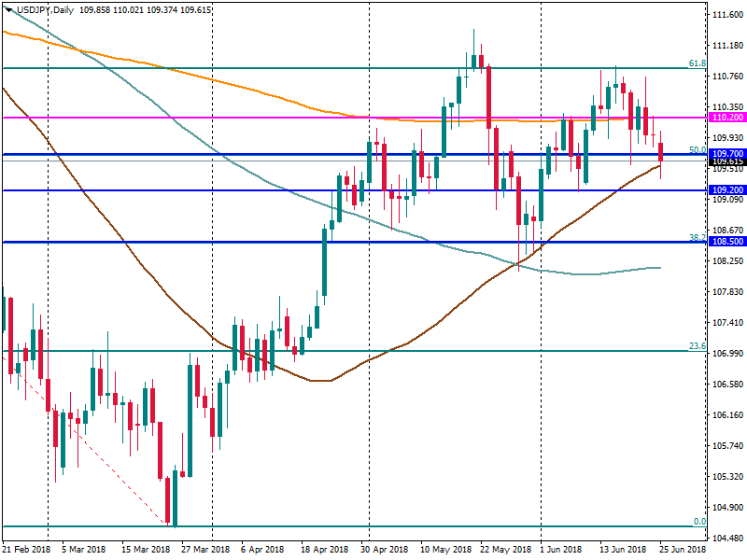This screenshot has width=747, height=560.
Task: Click the 30 Apr 2018 date label
Action: (x=385, y=550)
